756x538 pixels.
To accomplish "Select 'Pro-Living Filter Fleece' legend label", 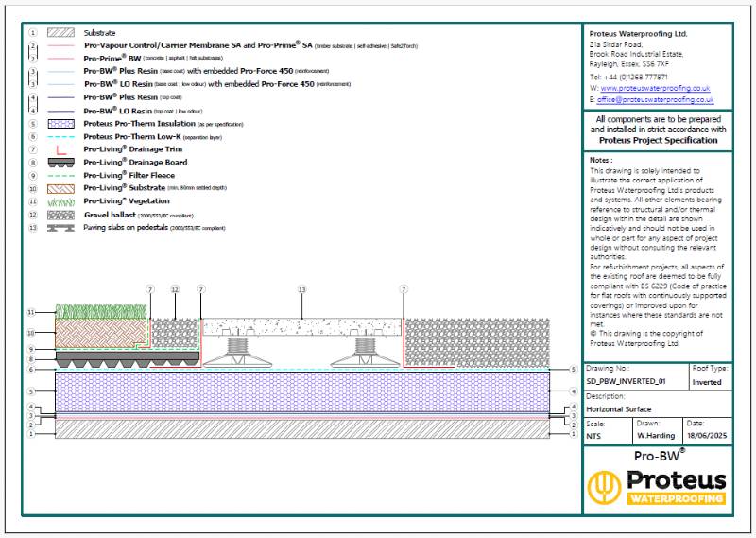I will (x=129, y=176).
